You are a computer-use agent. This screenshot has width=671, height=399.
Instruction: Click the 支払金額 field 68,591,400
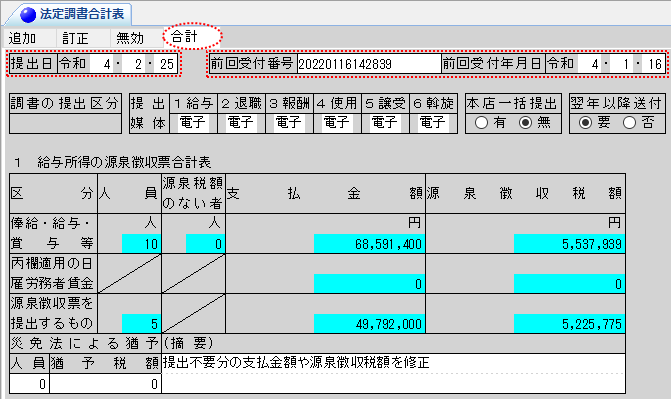point(369,244)
